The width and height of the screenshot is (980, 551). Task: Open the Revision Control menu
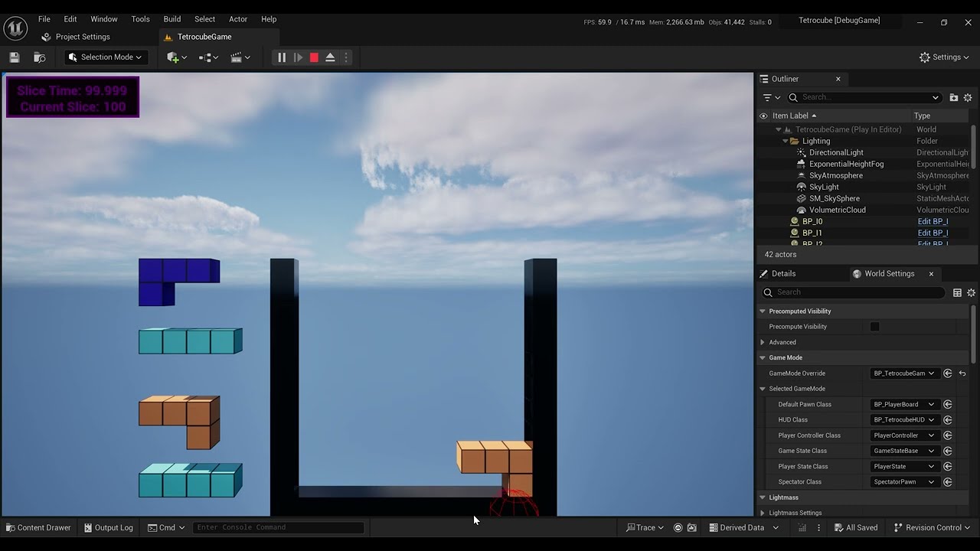(933, 527)
